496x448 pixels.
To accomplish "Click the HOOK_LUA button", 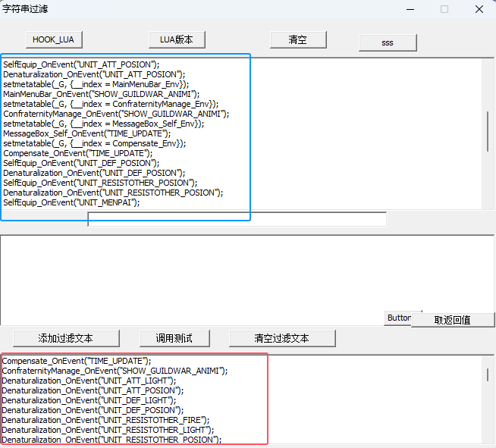I will [54, 40].
